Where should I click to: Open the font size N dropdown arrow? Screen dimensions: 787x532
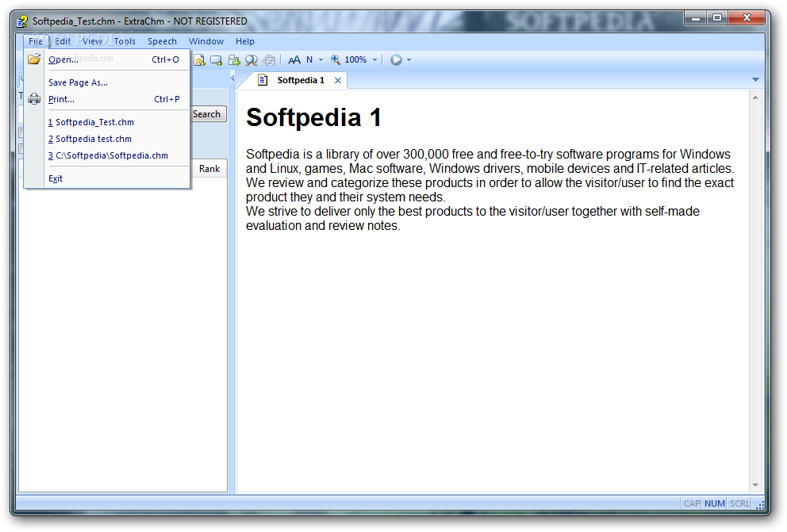(x=321, y=59)
